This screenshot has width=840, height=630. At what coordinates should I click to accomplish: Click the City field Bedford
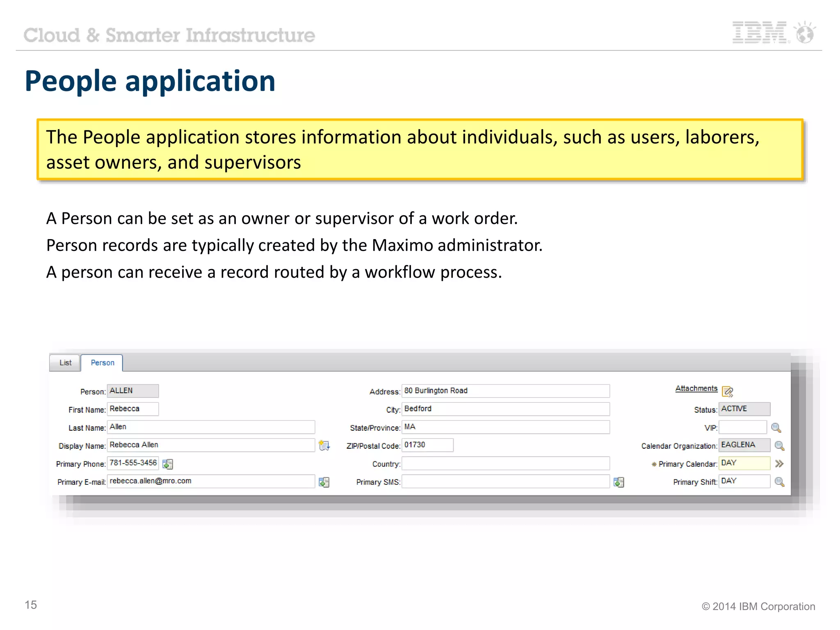(x=506, y=409)
